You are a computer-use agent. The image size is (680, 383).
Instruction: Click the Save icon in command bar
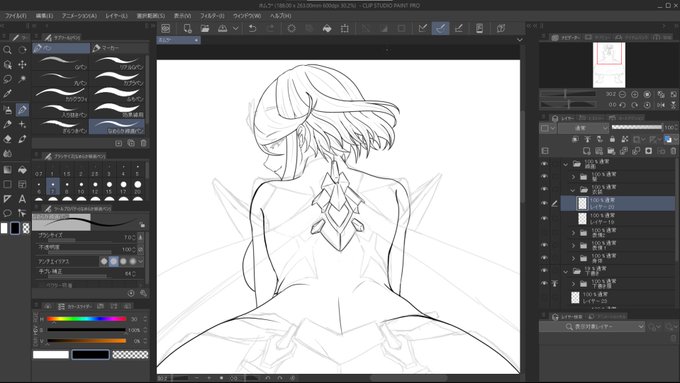[x=222, y=29]
